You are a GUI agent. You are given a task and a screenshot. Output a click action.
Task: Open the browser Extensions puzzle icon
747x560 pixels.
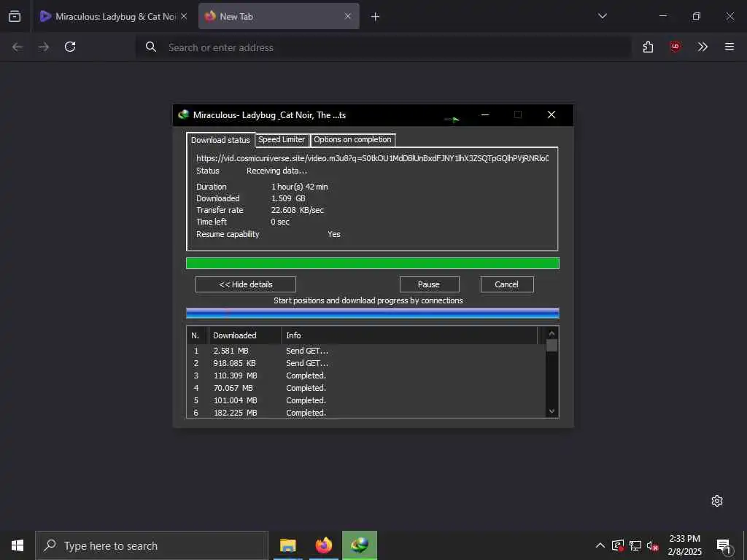tap(648, 47)
